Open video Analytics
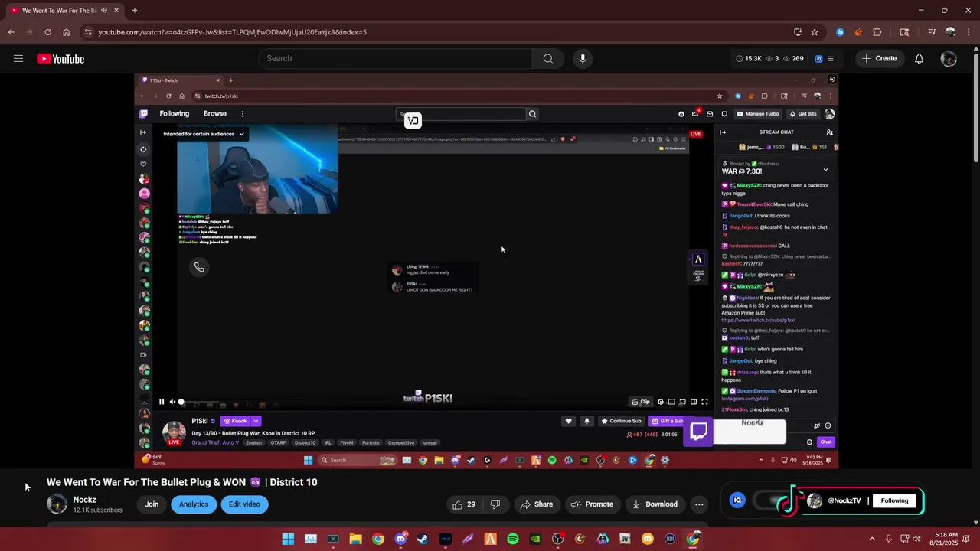 pos(194,504)
